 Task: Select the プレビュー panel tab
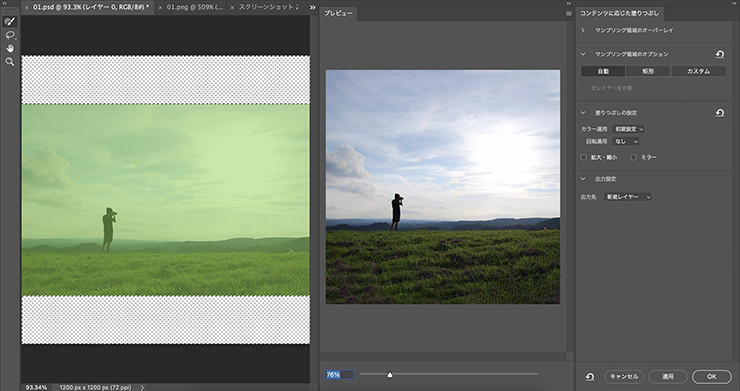tap(338, 14)
